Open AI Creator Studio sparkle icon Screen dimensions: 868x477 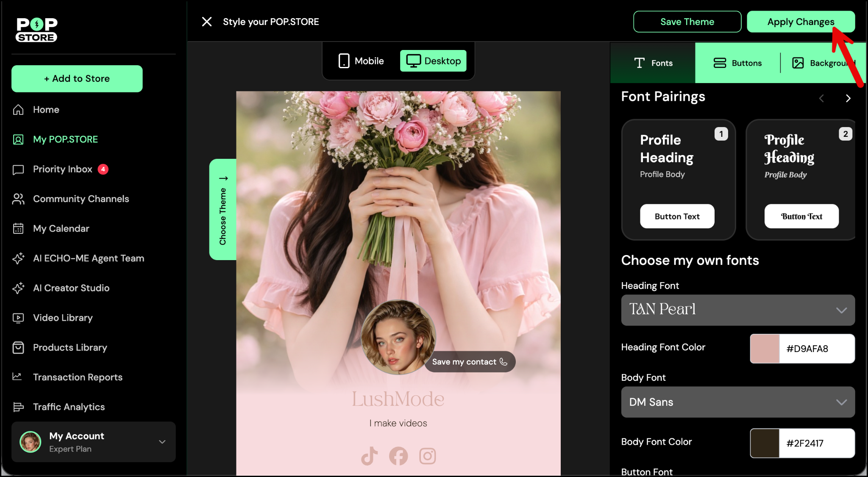[18, 288]
